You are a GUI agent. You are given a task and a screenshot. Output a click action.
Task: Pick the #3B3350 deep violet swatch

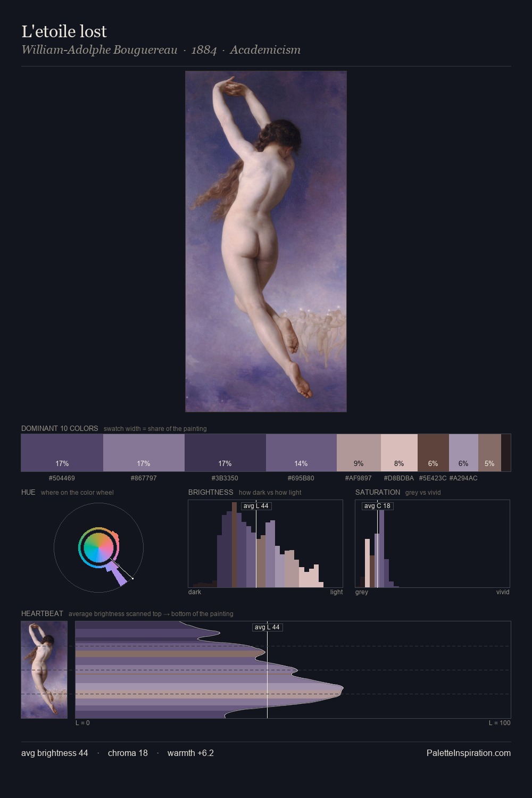(225, 453)
